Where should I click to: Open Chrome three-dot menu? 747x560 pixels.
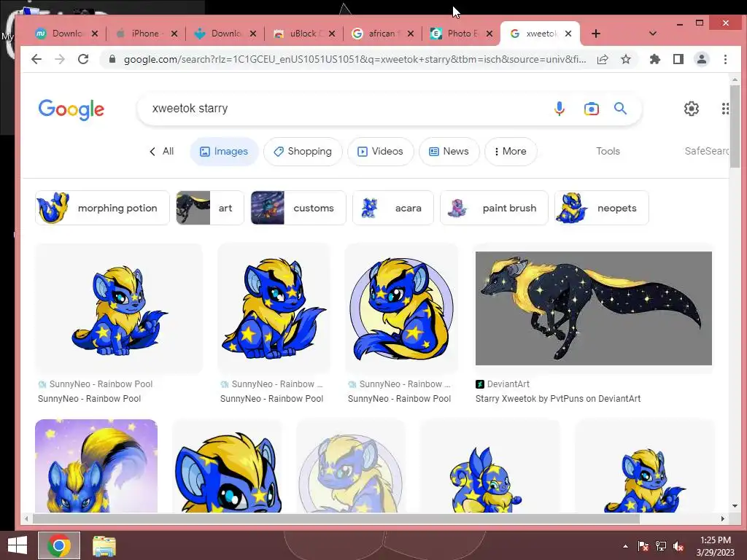(725, 59)
